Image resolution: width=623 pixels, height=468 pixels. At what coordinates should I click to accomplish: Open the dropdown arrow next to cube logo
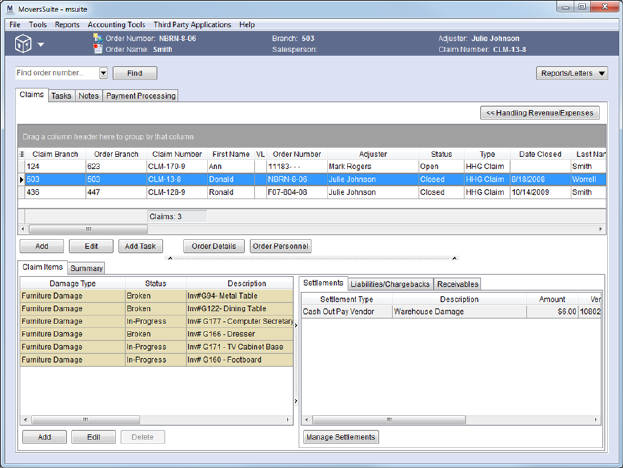coord(41,45)
